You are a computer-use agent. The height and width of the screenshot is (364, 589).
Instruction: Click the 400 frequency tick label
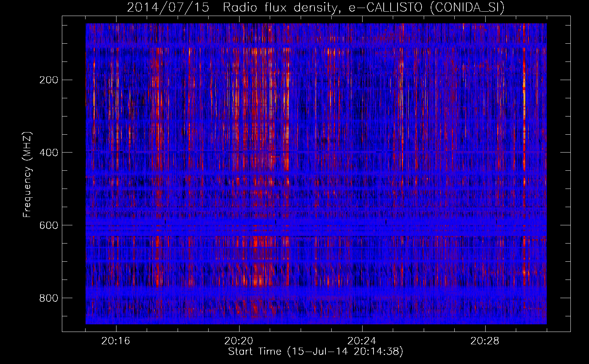(49, 153)
